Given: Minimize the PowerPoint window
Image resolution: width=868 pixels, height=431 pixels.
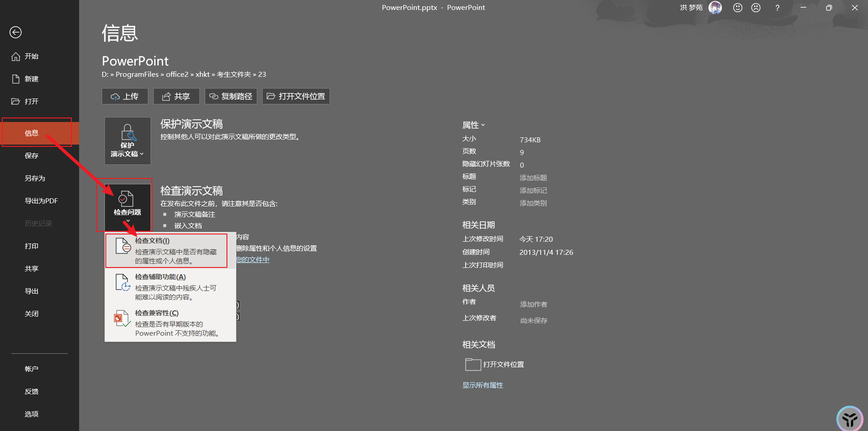Looking at the screenshot, I should [803, 8].
